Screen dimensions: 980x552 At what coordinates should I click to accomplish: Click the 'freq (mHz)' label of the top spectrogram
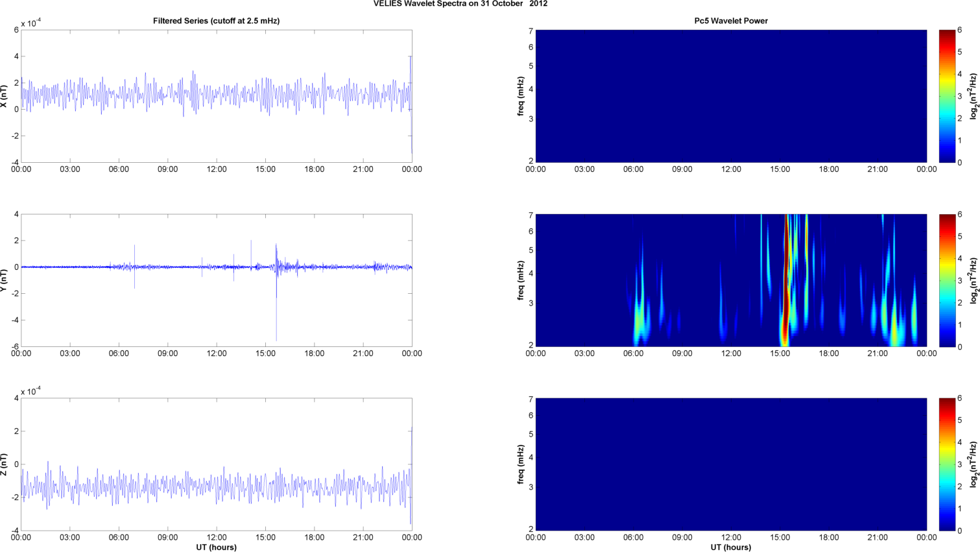click(520, 96)
